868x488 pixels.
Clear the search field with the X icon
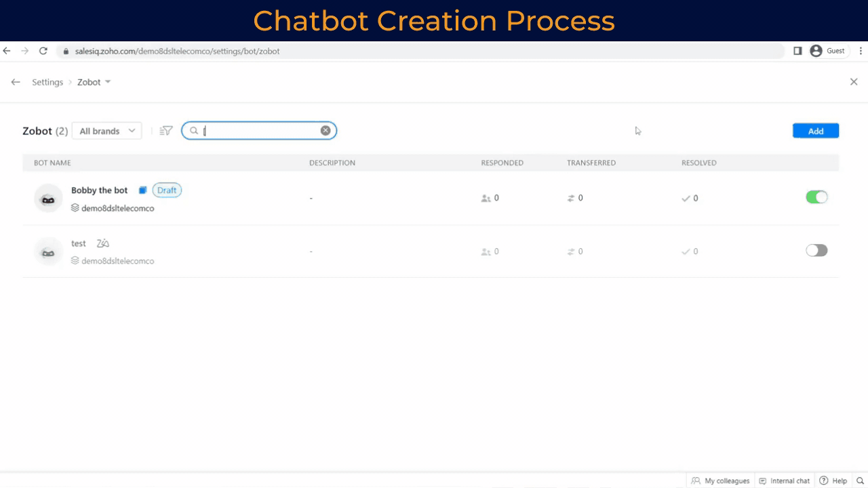point(325,131)
